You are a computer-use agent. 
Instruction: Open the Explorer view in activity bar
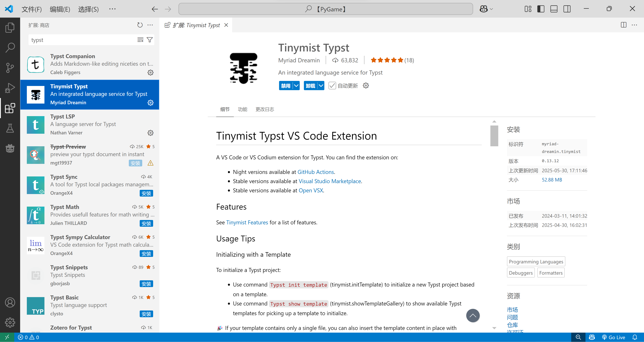point(10,27)
